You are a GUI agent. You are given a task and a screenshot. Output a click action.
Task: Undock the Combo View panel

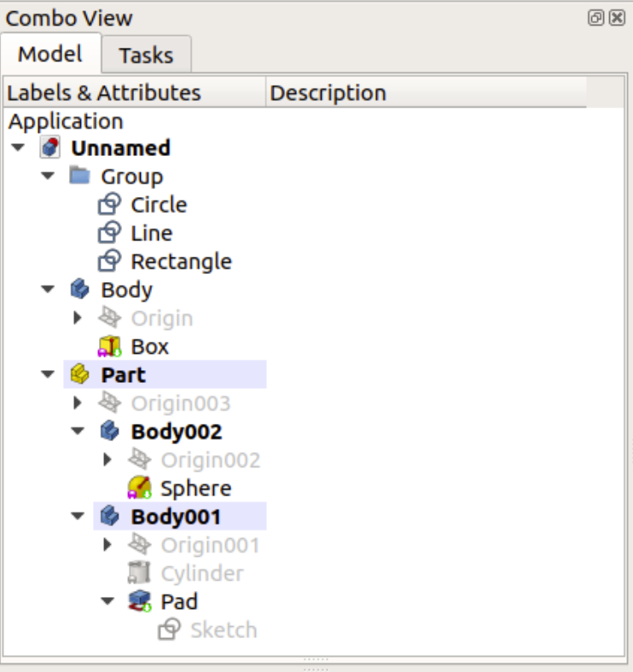tap(595, 18)
